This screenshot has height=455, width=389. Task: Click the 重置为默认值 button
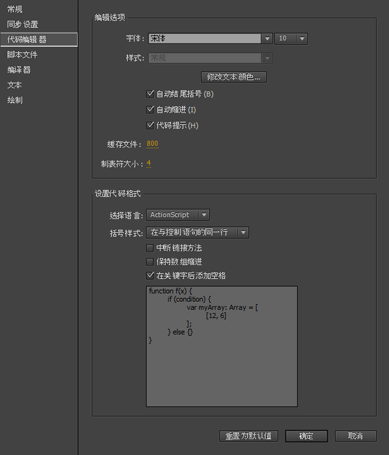(248, 436)
